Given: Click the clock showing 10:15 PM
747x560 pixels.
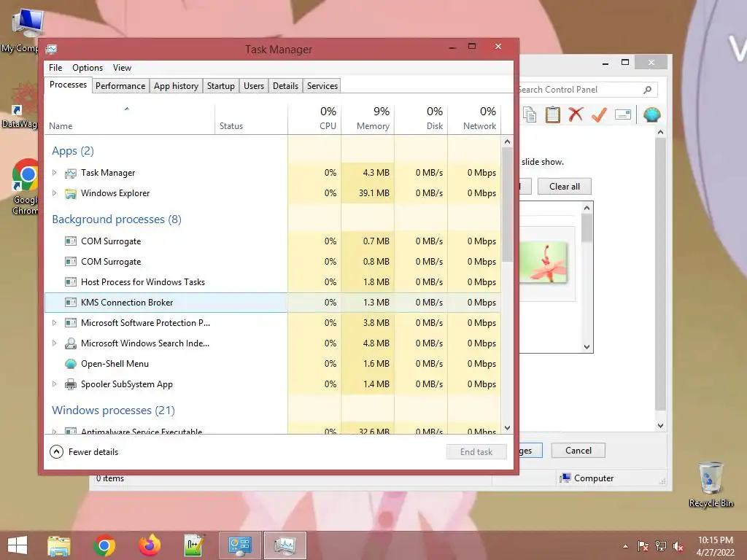Looking at the screenshot, I should pos(716,540).
